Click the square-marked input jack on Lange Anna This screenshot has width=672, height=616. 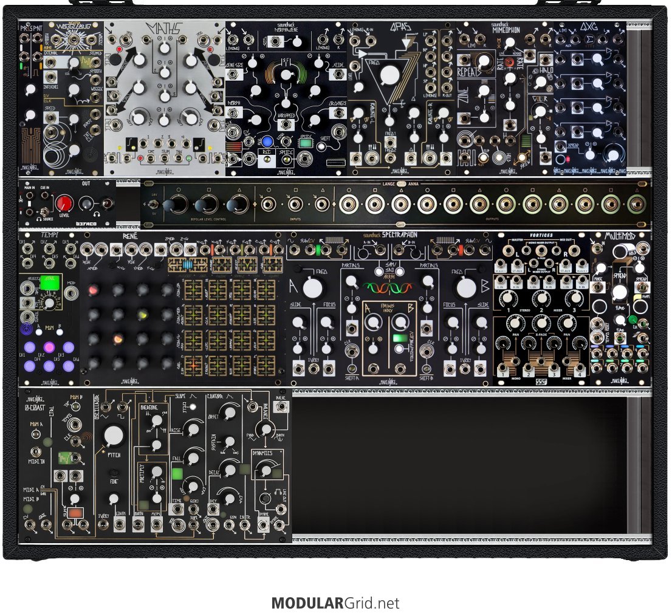tap(295, 205)
